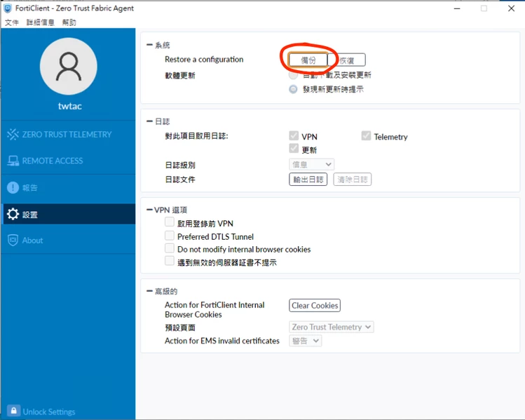Click the twtac username label
The image size is (525, 420).
(69, 106)
